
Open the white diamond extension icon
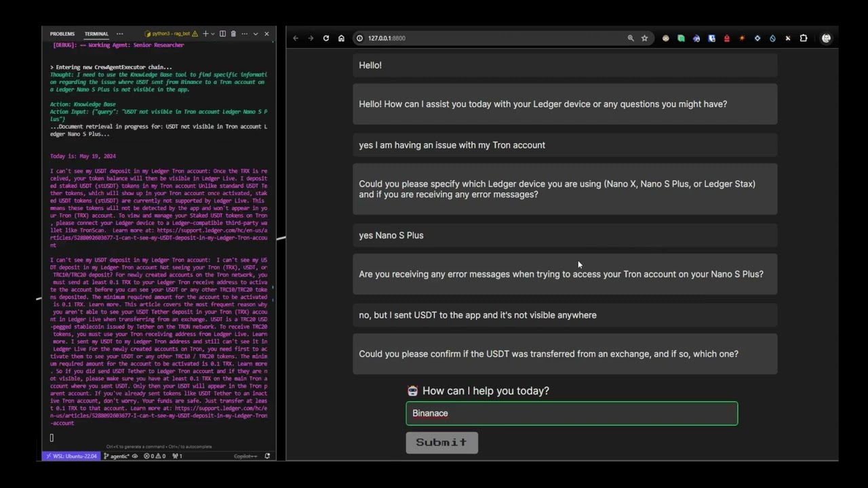757,39
